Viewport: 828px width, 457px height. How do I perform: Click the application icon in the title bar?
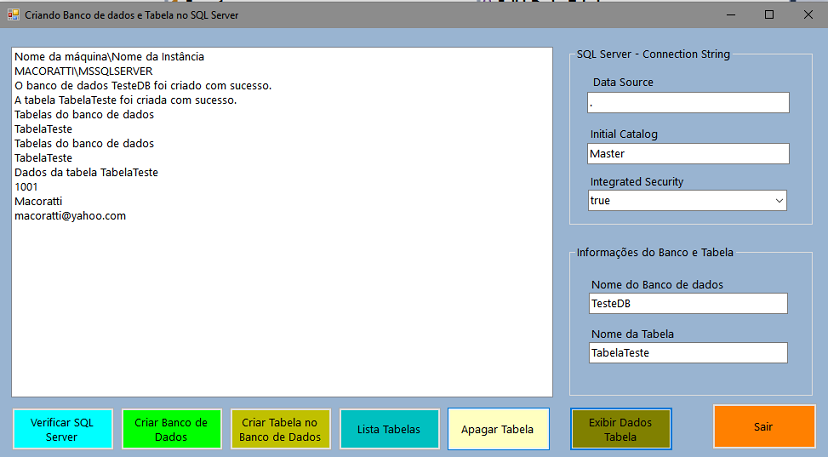(x=13, y=15)
